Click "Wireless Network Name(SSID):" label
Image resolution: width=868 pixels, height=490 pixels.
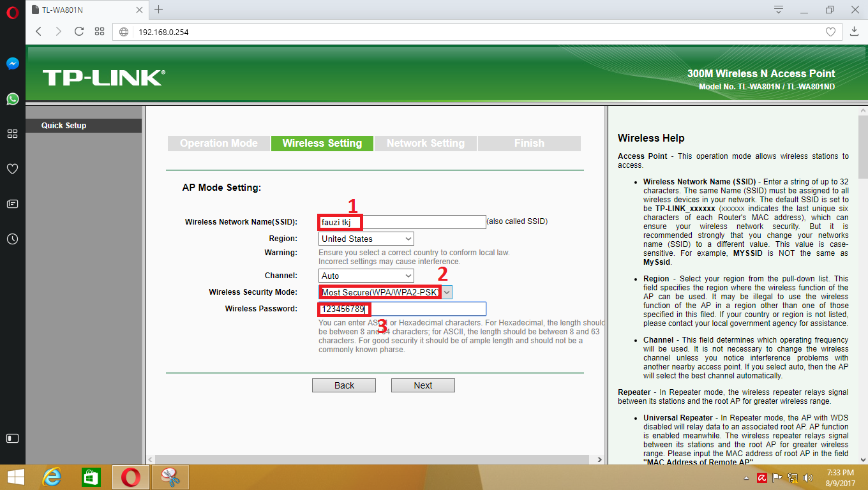point(241,222)
